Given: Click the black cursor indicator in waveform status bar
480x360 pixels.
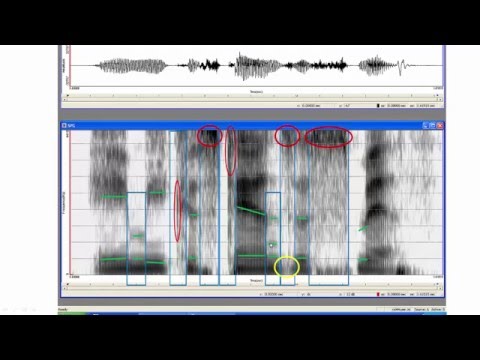Looking at the screenshot, I should click(x=378, y=106).
